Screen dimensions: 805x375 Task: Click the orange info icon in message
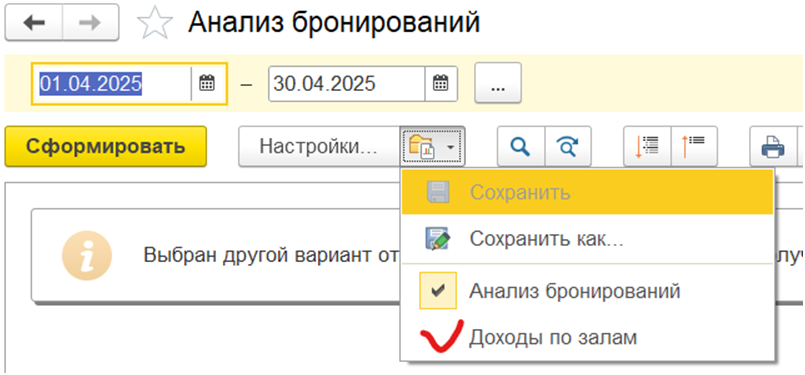[87, 255]
